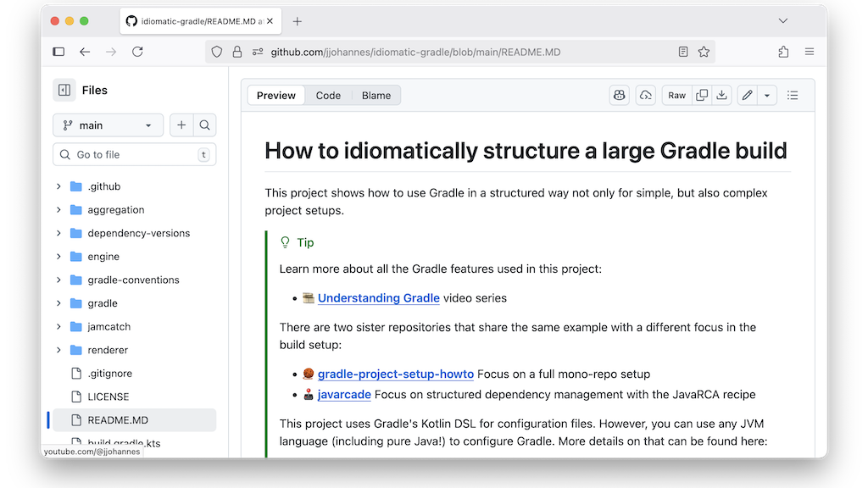Image resolution: width=868 pixels, height=488 pixels.
Task: Switch to the Code tab
Action: click(x=328, y=95)
